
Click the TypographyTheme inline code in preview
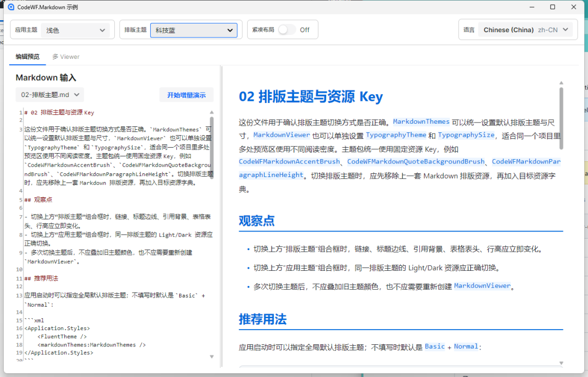click(396, 135)
